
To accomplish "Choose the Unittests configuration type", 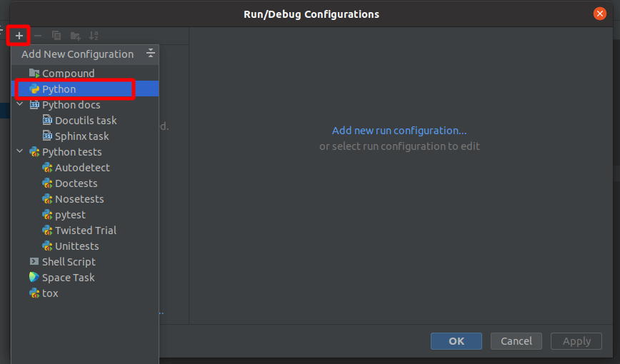I will point(76,246).
